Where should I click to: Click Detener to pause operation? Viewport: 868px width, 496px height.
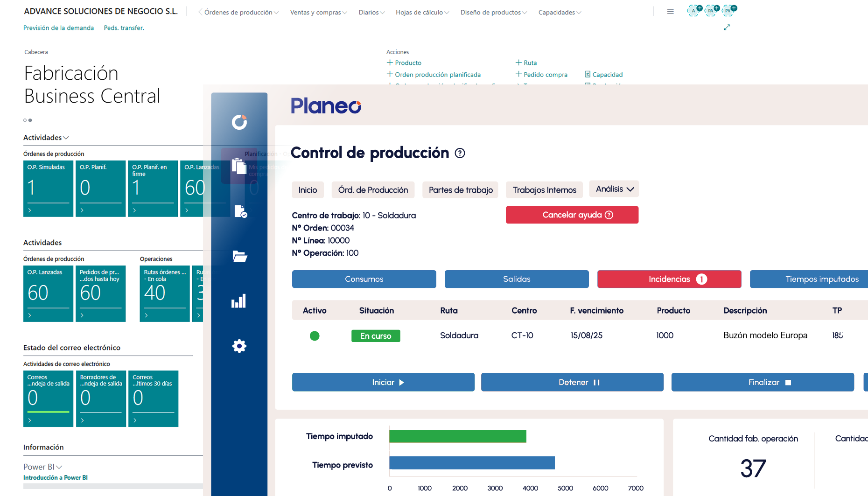tap(572, 382)
